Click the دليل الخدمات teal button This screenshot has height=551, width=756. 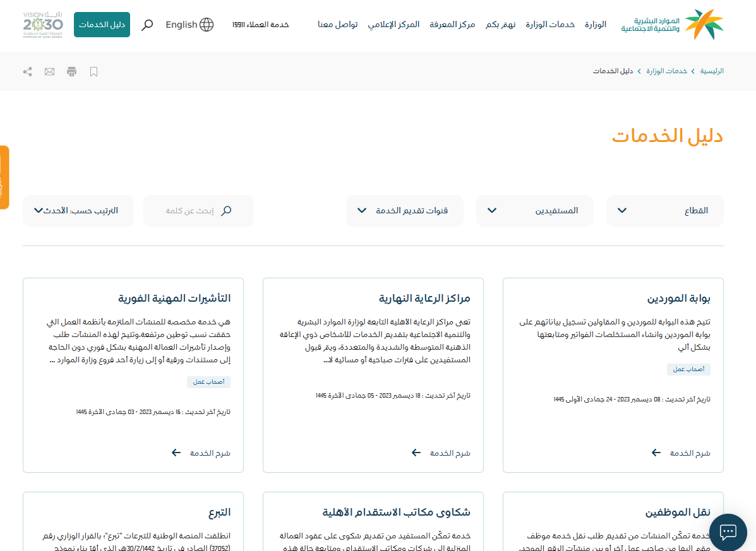[x=102, y=25]
